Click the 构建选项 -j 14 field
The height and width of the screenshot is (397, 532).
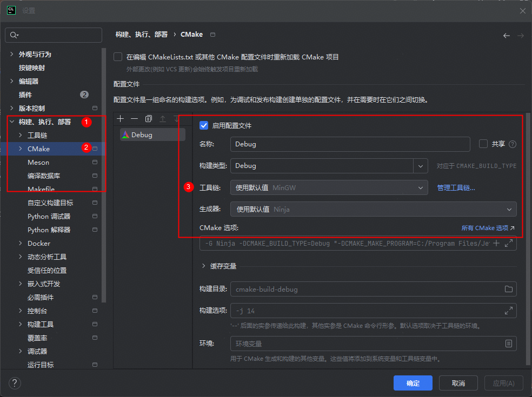[x=373, y=311]
